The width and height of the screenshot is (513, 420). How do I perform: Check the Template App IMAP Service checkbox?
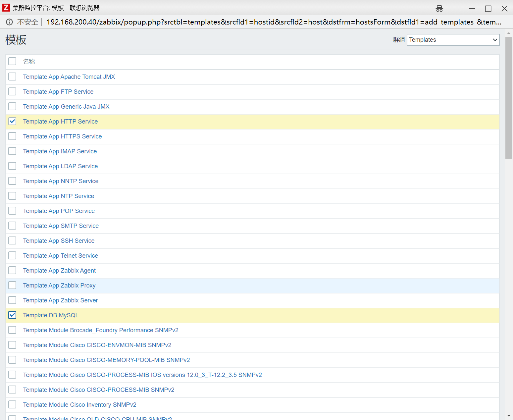[x=12, y=151]
